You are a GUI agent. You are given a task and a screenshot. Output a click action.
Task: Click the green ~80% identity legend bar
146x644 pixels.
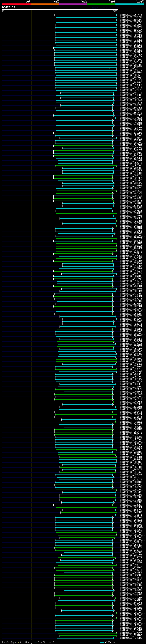click(x=101, y=4)
